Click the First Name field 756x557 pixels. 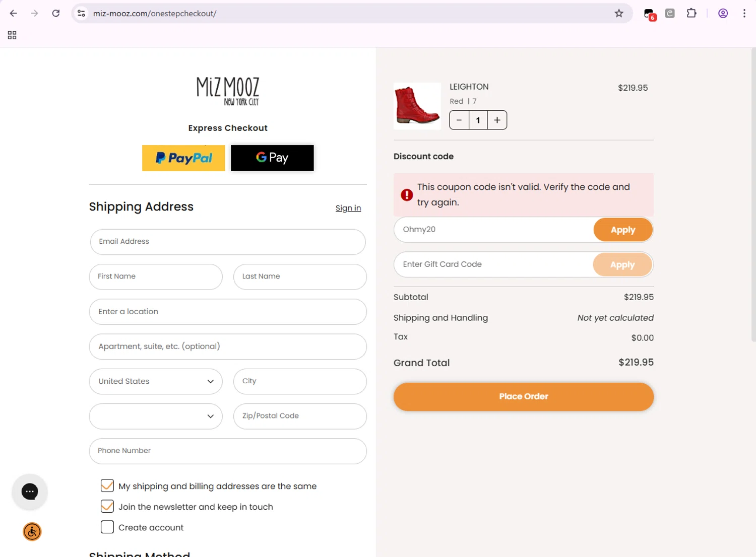coord(156,276)
